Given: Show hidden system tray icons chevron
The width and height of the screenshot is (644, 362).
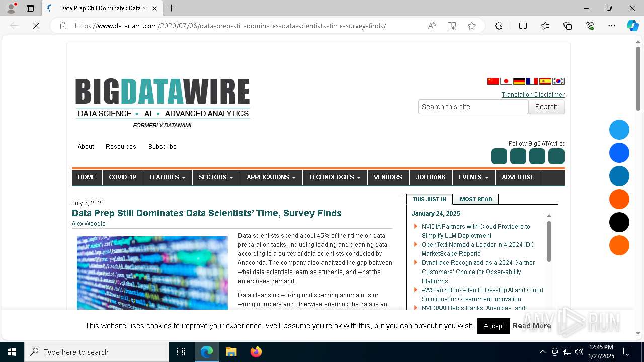Looking at the screenshot, I should pos(542,352).
